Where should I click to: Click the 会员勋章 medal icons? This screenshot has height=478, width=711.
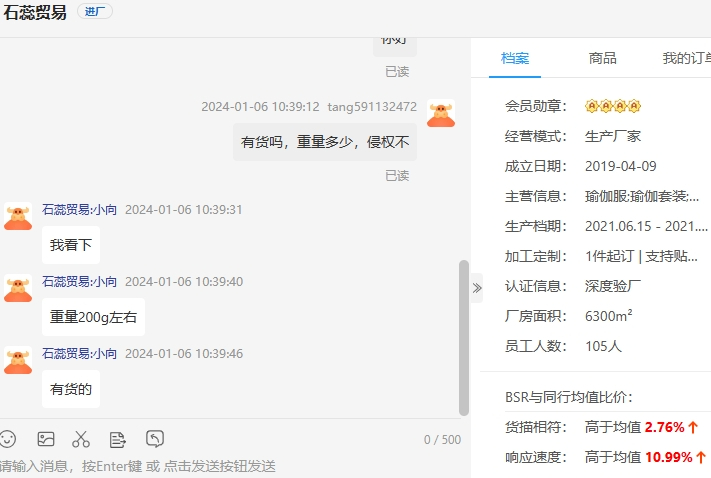tap(613, 106)
